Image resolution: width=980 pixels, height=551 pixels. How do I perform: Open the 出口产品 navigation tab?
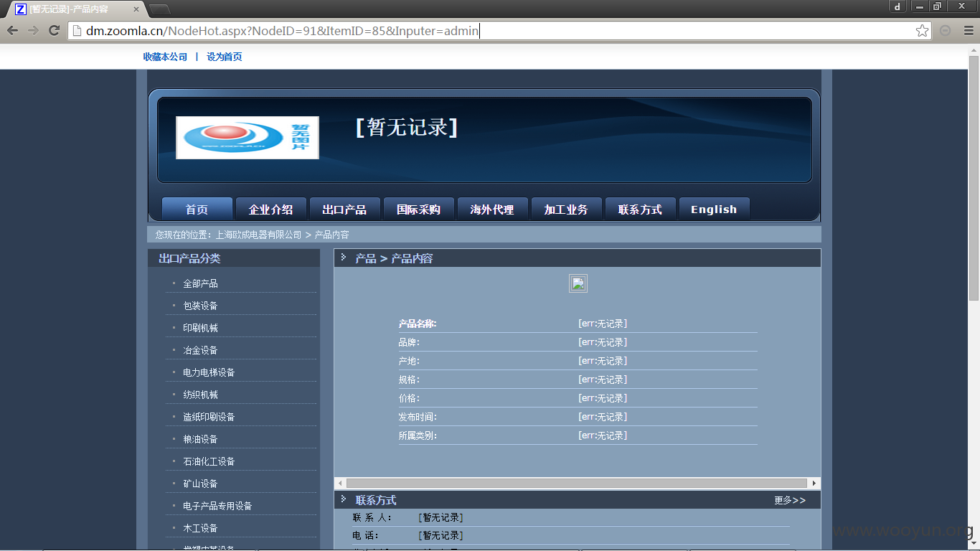pos(344,209)
